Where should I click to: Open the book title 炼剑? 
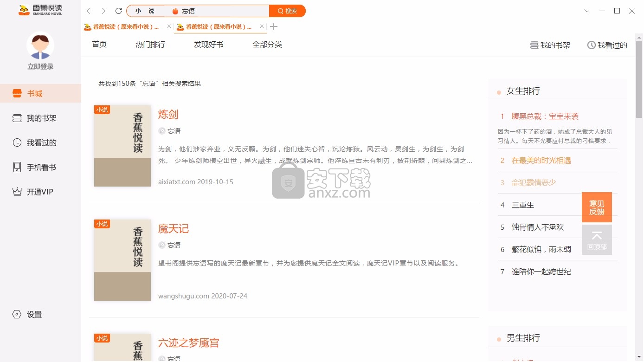[x=168, y=114]
